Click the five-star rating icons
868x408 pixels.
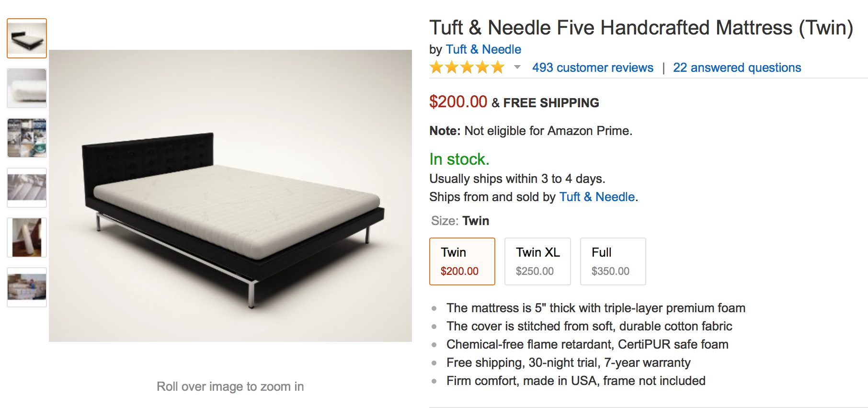[x=467, y=68]
